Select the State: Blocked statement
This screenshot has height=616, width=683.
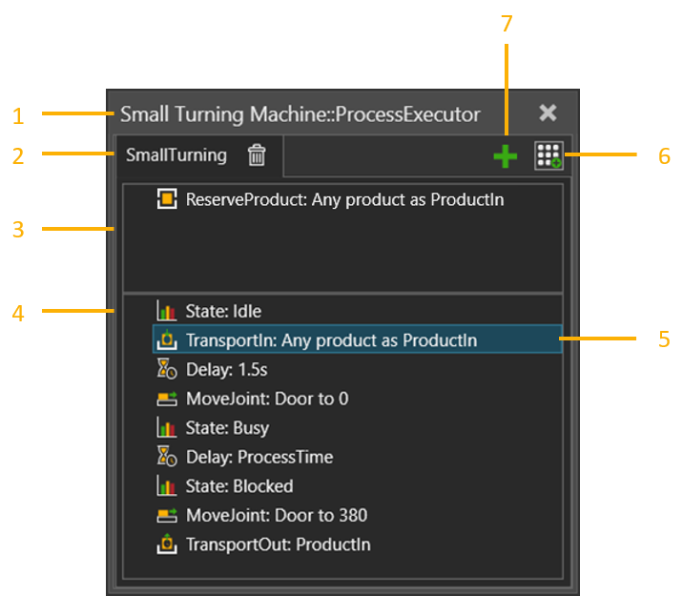click(238, 486)
